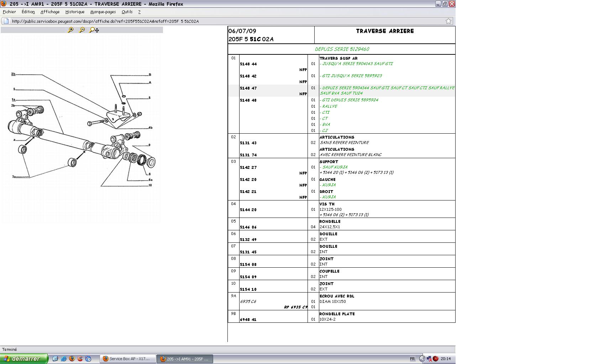Click the taskbar clock showing 20:14
The height and width of the screenshot is (364, 609).
coord(446,359)
